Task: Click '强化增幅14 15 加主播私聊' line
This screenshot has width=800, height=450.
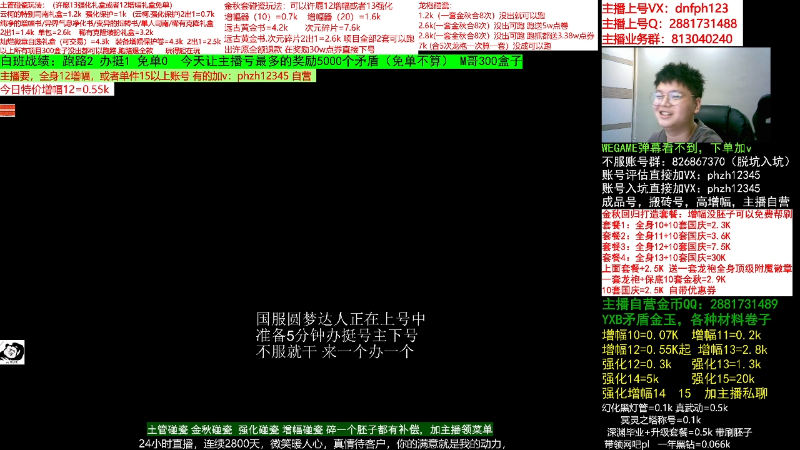Action: pyautogui.click(x=685, y=393)
